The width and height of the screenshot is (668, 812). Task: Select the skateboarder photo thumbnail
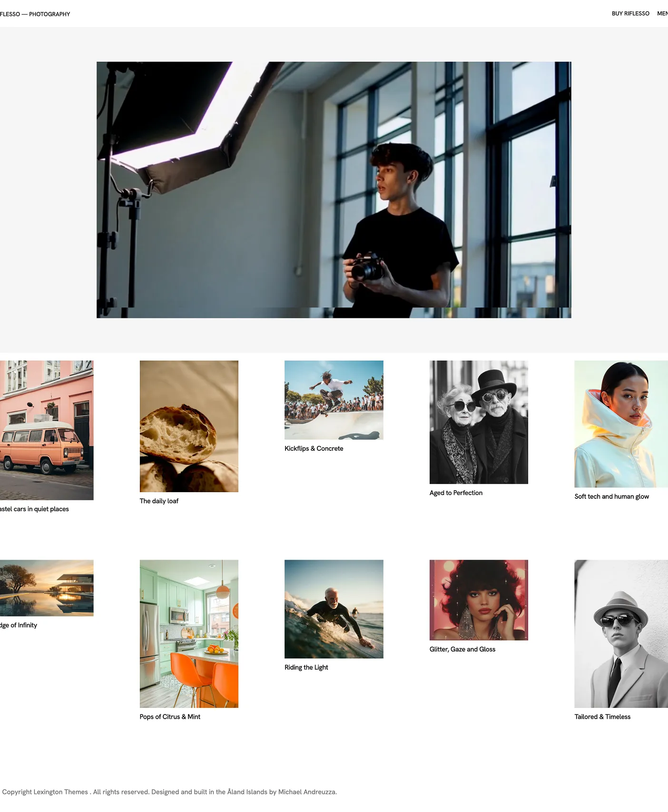tap(334, 400)
